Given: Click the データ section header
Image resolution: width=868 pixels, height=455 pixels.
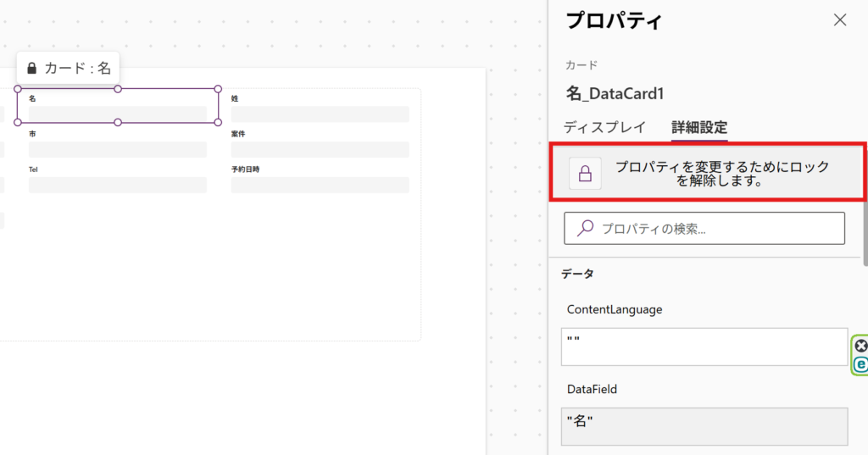Looking at the screenshot, I should tap(577, 274).
